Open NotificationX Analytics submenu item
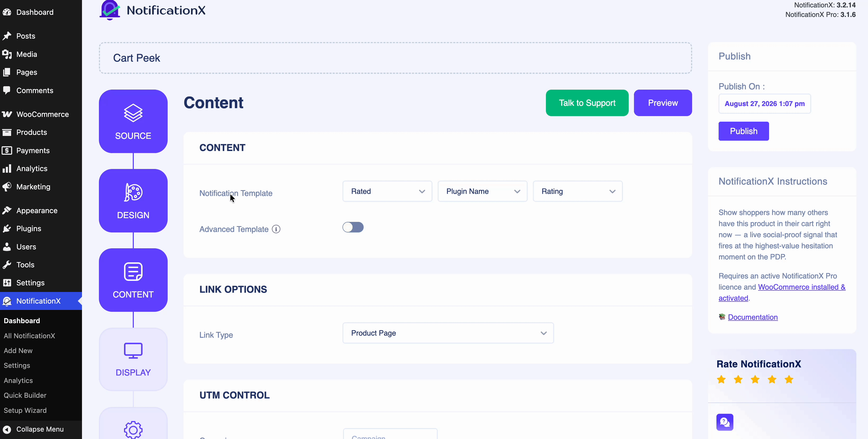This screenshot has height=439, width=868. [18, 380]
